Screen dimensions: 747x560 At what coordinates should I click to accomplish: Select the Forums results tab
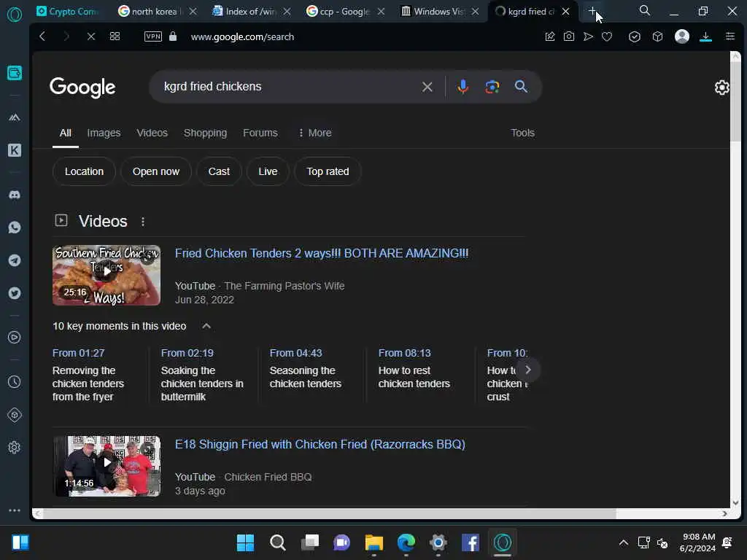click(260, 133)
